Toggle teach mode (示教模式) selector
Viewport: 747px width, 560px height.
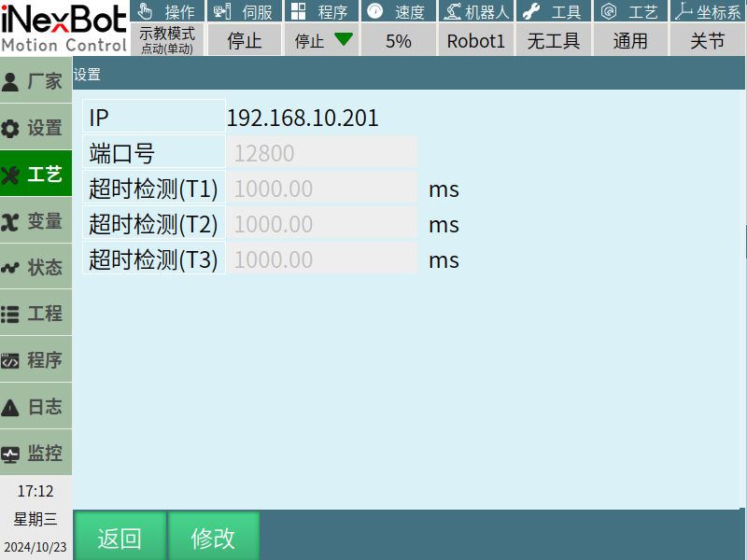(x=167, y=40)
